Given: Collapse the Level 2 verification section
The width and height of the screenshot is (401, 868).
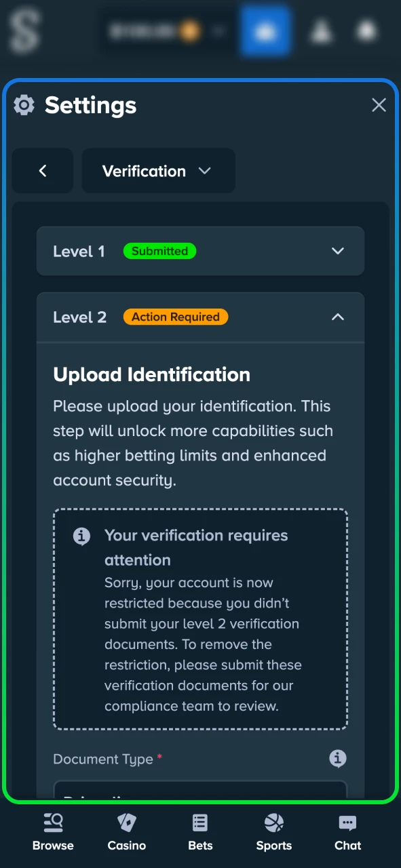Looking at the screenshot, I should pyautogui.click(x=337, y=317).
